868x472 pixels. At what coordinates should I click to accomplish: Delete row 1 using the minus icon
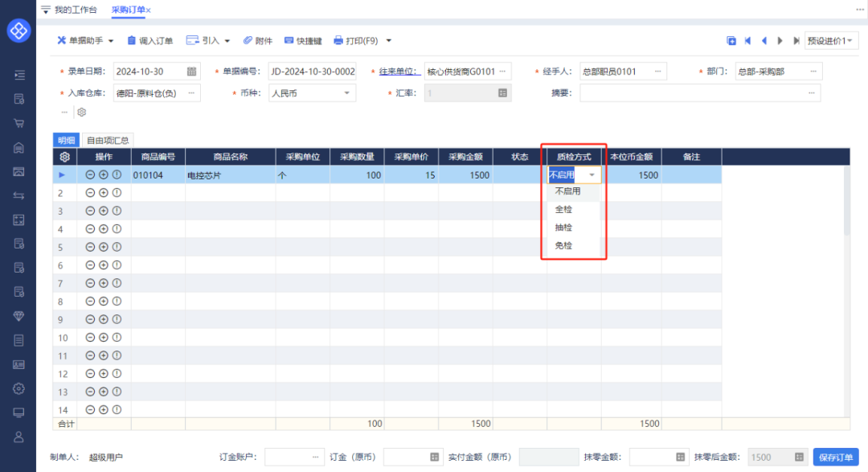click(90, 174)
